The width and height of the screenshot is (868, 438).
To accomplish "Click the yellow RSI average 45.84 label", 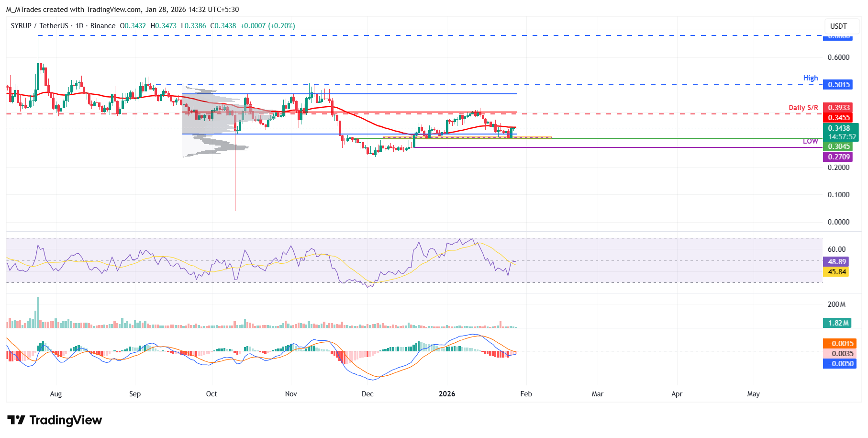I will pos(837,272).
